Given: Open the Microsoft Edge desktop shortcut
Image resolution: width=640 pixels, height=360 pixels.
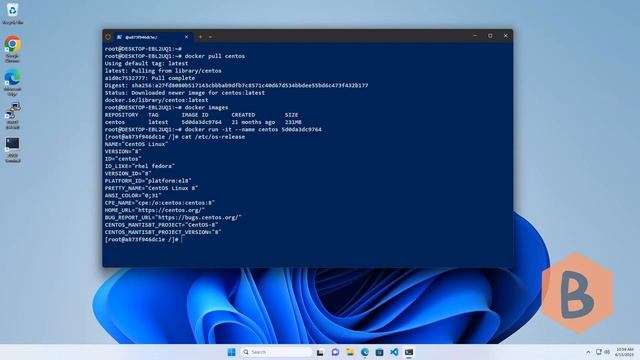Looking at the screenshot, I should (x=12, y=82).
